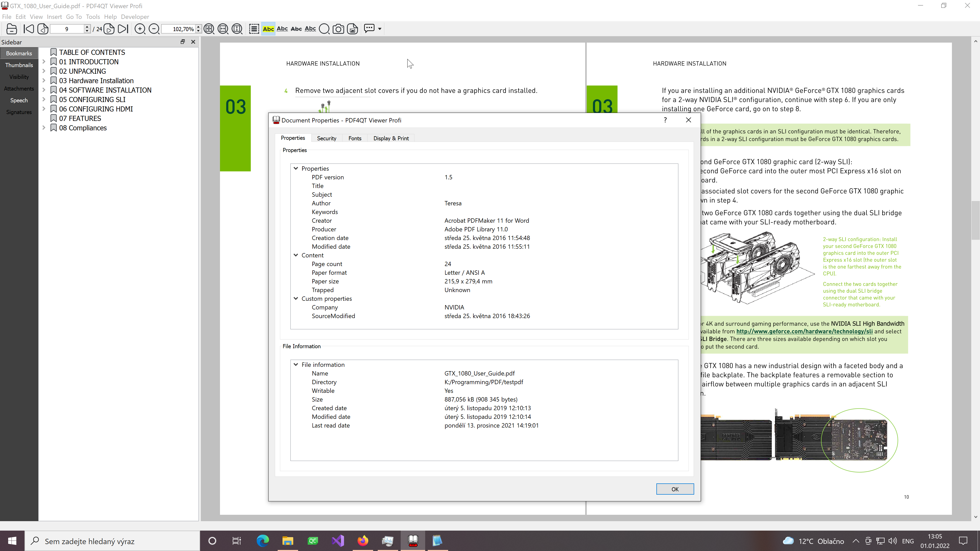Switch to the Fonts tab
The image size is (980, 551).
[x=355, y=139]
